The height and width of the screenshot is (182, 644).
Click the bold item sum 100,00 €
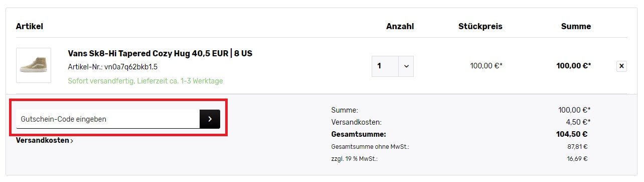click(x=574, y=65)
